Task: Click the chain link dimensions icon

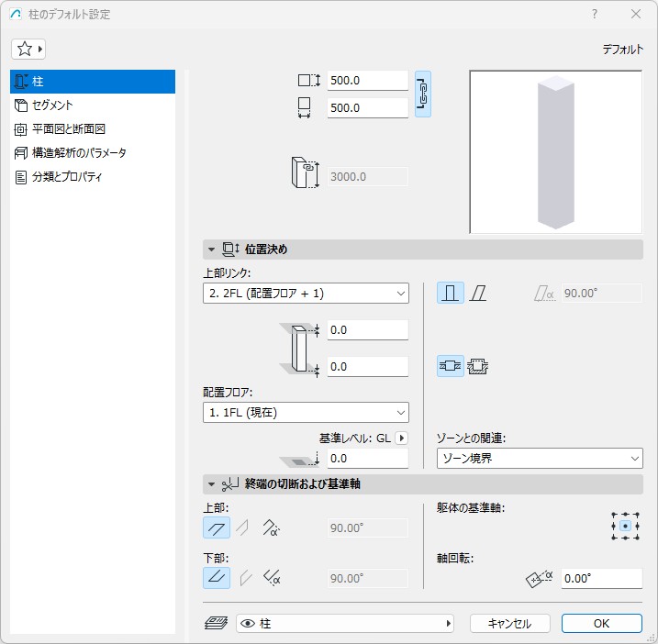Action: (x=422, y=94)
